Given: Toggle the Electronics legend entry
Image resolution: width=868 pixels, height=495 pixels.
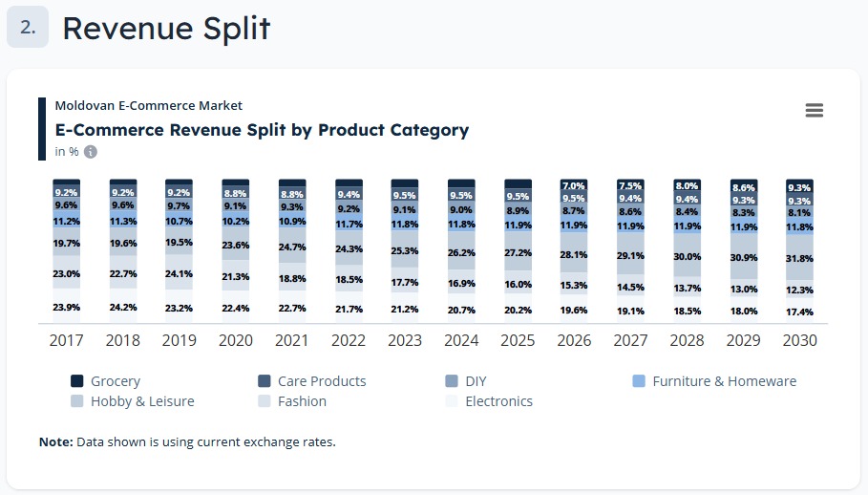Looking at the screenshot, I should click(498, 401).
